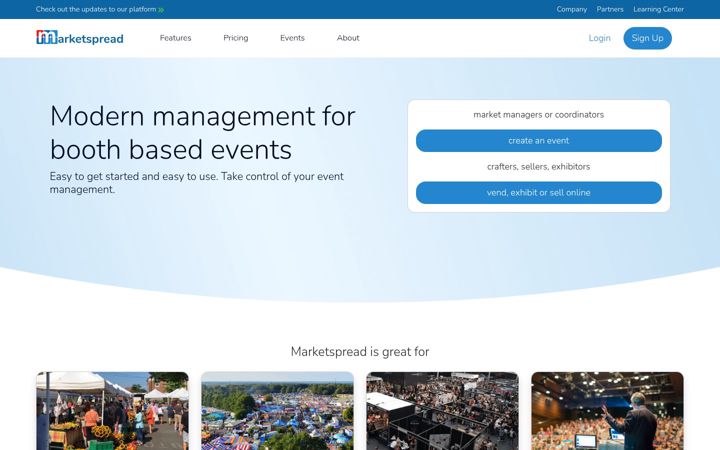
Task: Open the platform updates announcement link
Action: [100, 9]
